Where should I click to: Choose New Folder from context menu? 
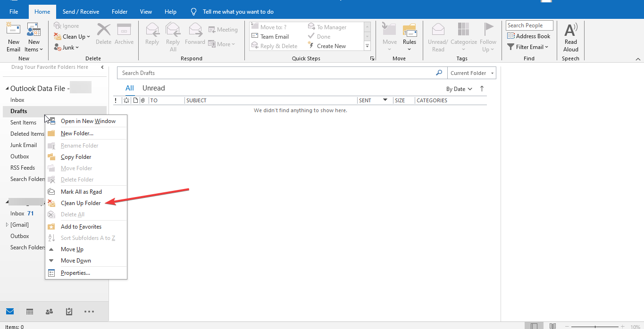[77, 133]
